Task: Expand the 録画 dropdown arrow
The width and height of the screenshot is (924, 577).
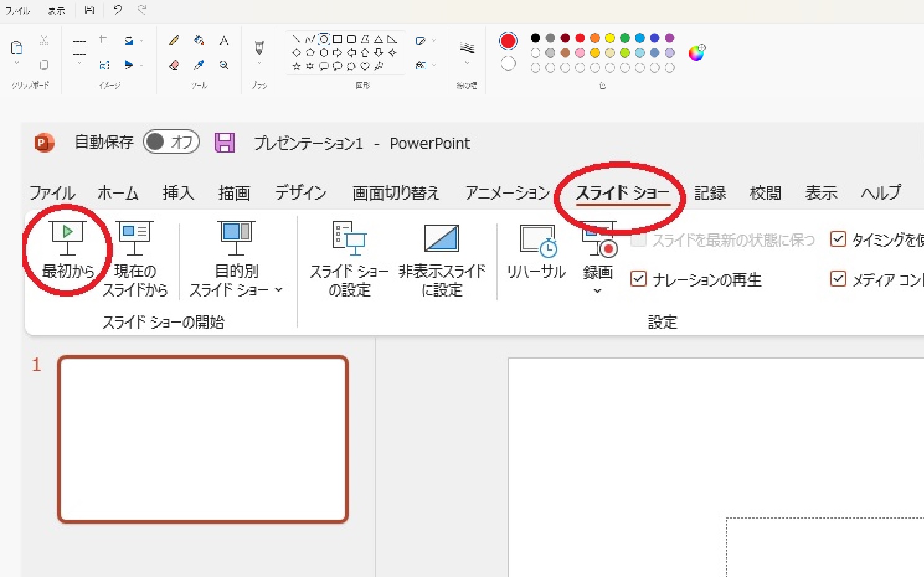Action: [x=598, y=291]
